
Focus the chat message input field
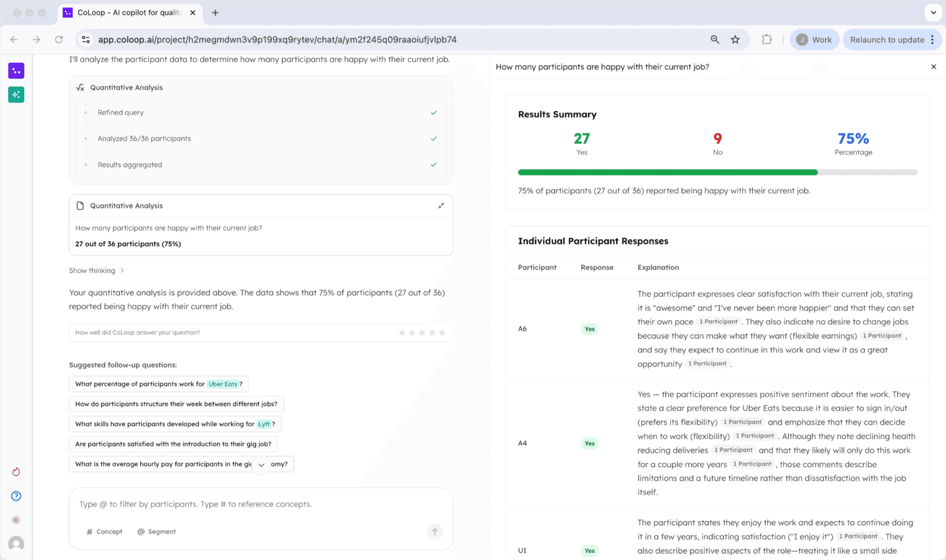261,504
